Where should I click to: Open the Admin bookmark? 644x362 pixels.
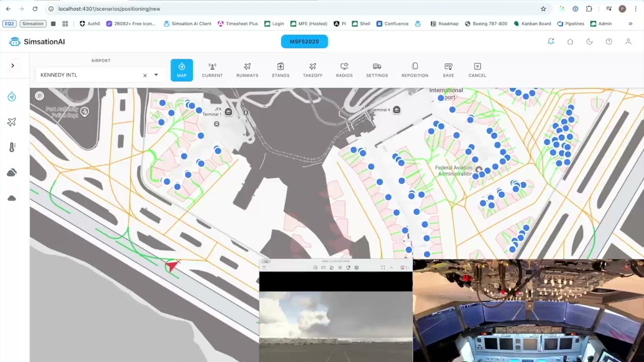pyautogui.click(x=601, y=24)
